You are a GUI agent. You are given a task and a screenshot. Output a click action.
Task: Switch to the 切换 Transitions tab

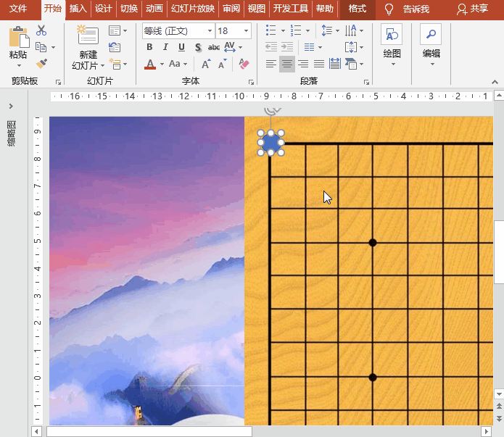point(129,9)
